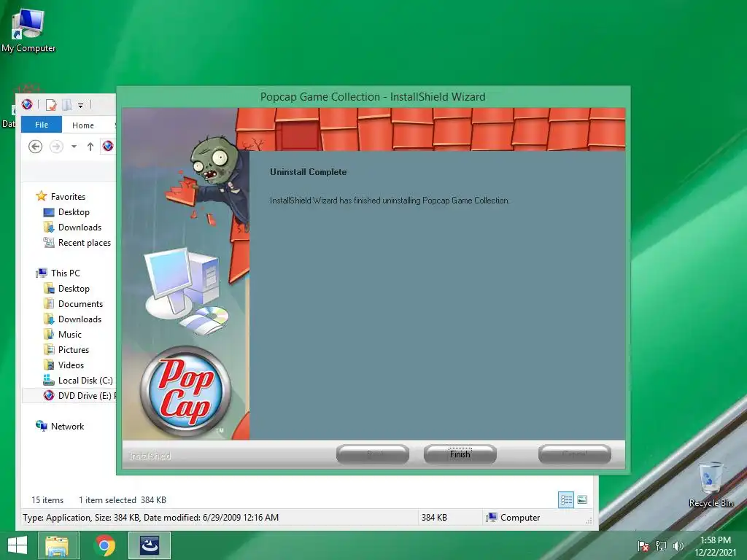This screenshot has width=747, height=560.
Task: Click New folder icon in quick access toolbar
Action: (66, 104)
